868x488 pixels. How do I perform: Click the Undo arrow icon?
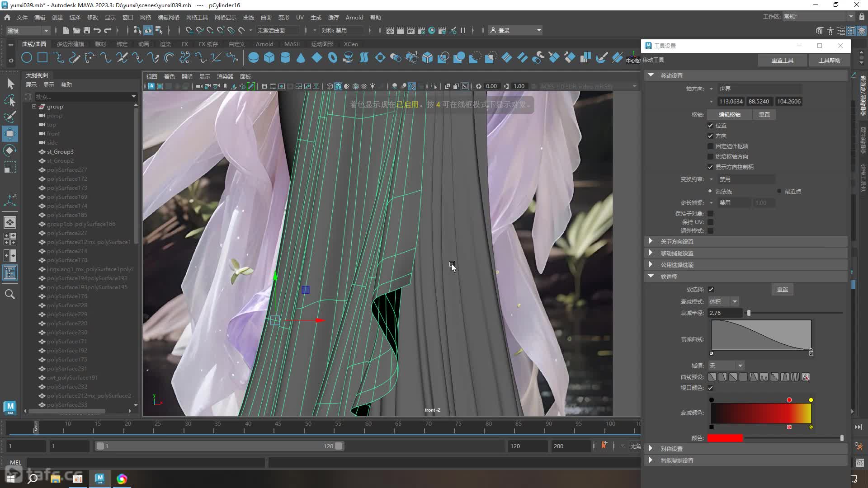tap(97, 30)
